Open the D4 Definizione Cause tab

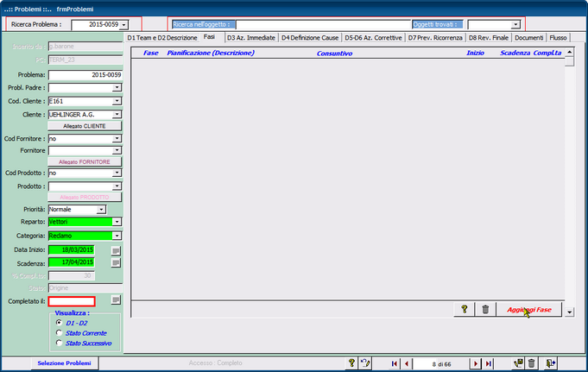pyautogui.click(x=310, y=38)
